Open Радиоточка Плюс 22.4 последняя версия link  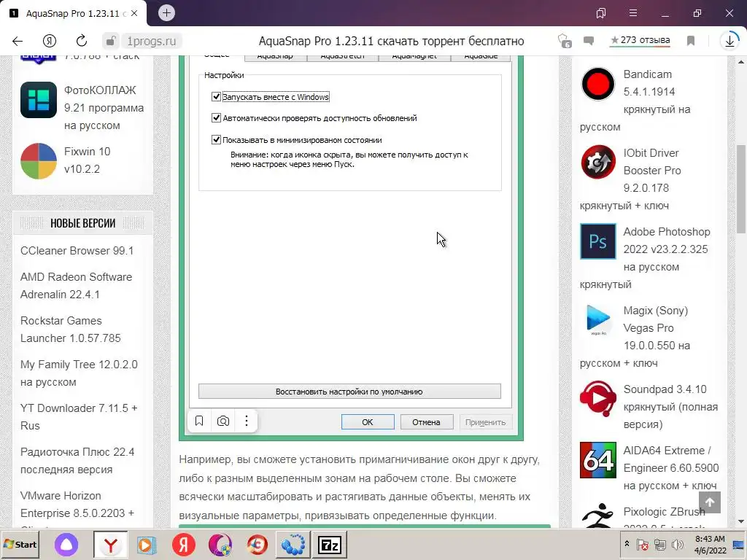(77, 461)
